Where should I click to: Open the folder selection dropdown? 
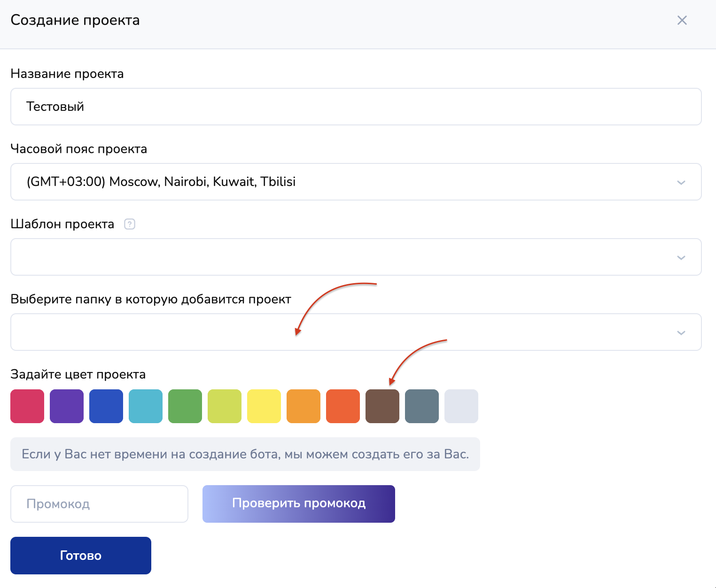pos(356,332)
